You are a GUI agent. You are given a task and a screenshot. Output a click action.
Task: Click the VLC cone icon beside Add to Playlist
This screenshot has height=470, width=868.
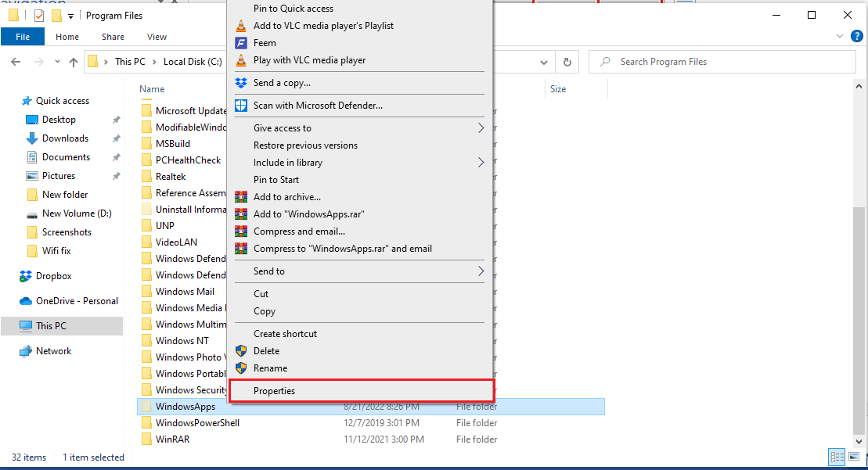pos(241,26)
